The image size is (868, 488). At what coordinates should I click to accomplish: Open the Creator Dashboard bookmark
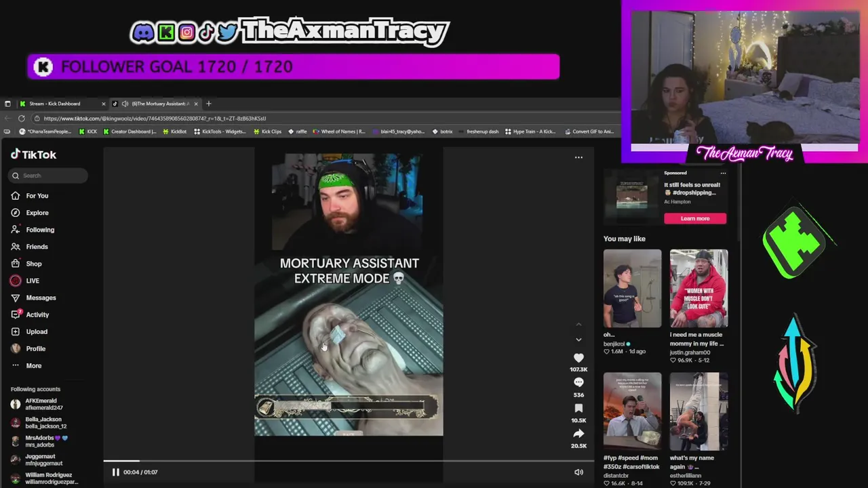pos(130,131)
